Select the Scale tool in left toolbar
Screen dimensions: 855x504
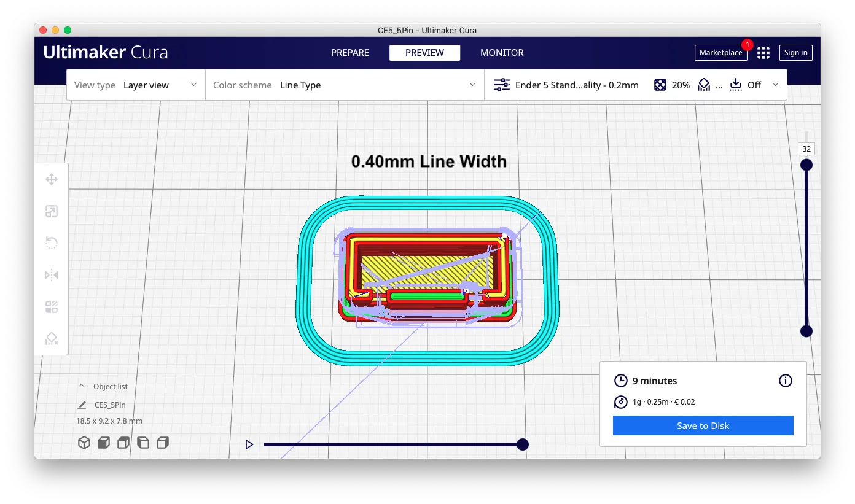pos(52,212)
